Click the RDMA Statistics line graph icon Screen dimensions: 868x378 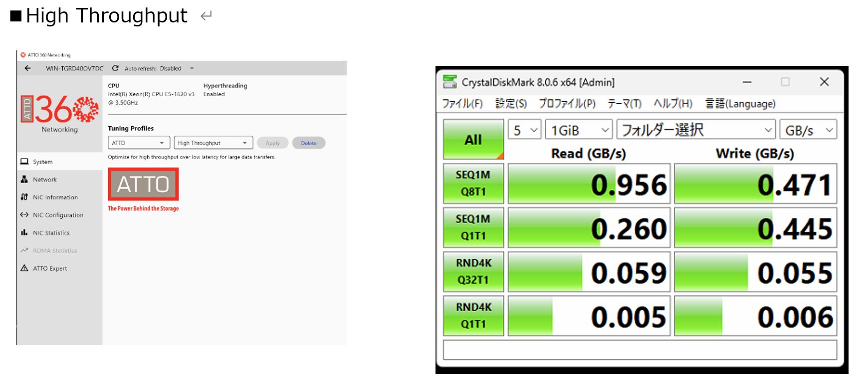point(24,250)
